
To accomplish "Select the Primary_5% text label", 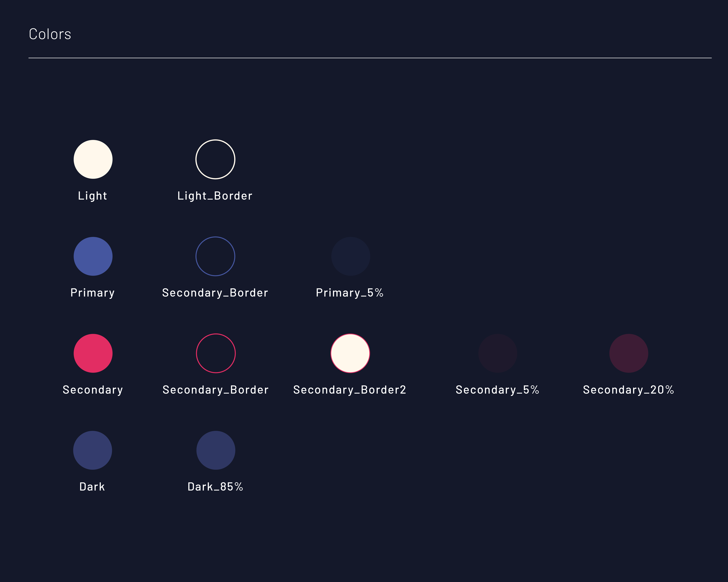I will coord(350,293).
